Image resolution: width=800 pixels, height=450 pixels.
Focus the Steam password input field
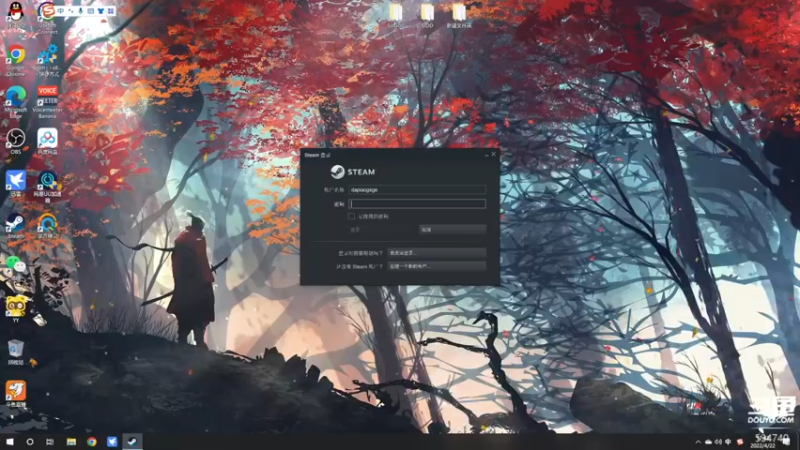pos(417,204)
